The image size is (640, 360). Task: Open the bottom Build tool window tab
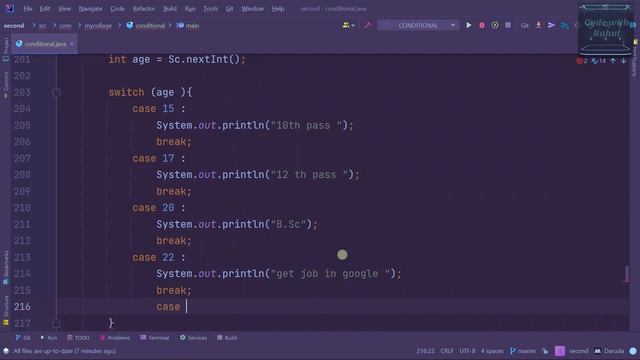point(227,338)
